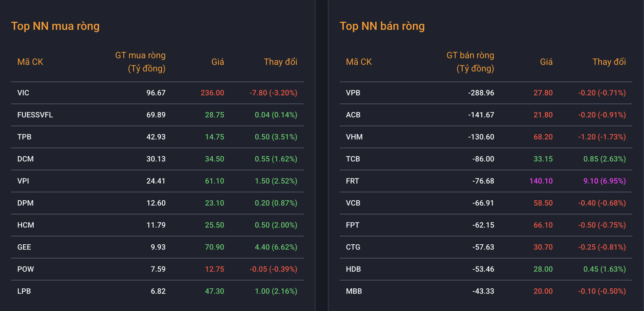Select LPB stock symbol
Viewport: 644px width, 311px height.
[x=24, y=291]
